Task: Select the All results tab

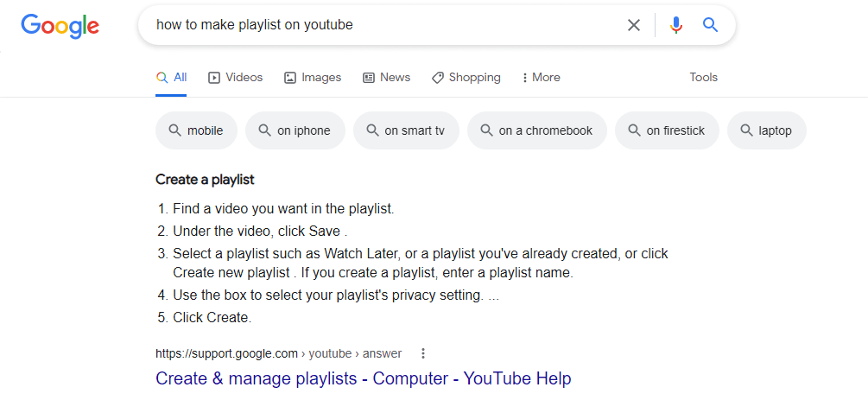Action: point(172,78)
